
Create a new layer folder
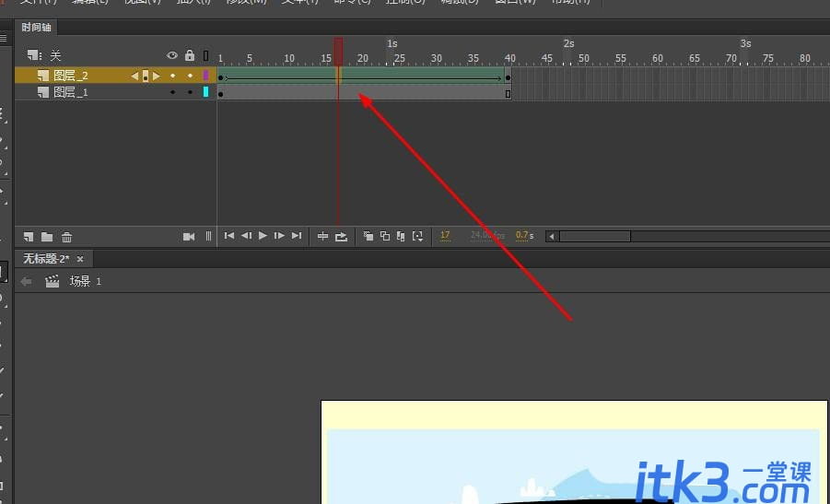tap(47, 237)
